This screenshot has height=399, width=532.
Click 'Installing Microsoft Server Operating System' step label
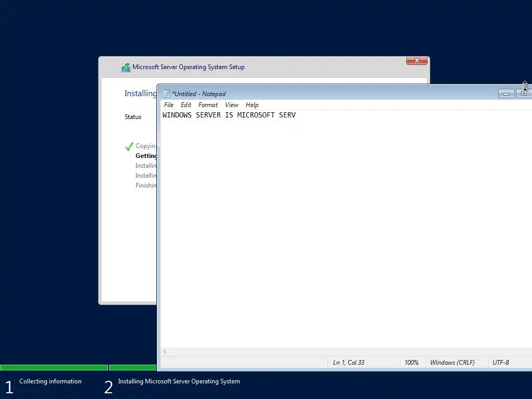(x=179, y=381)
